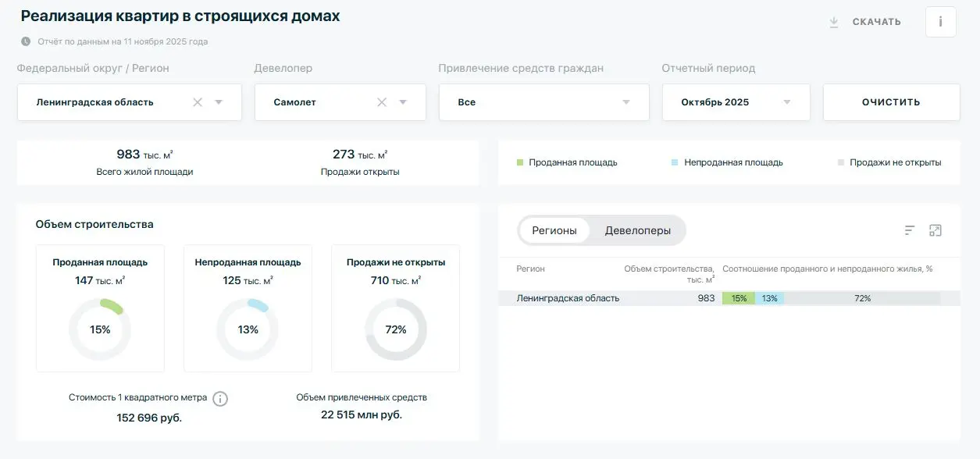Toggle Непроданная площадь legend item
The height and width of the screenshot is (459, 980).
(x=726, y=162)
